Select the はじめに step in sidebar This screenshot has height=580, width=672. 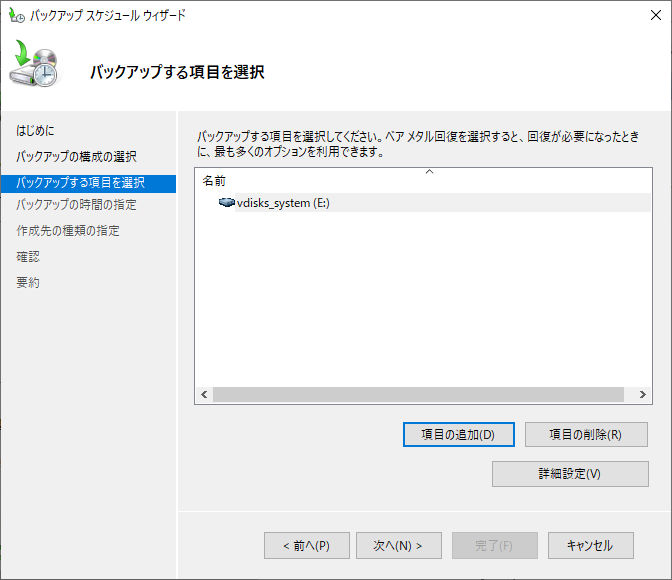pyautogui.click(x=35, y=130)
